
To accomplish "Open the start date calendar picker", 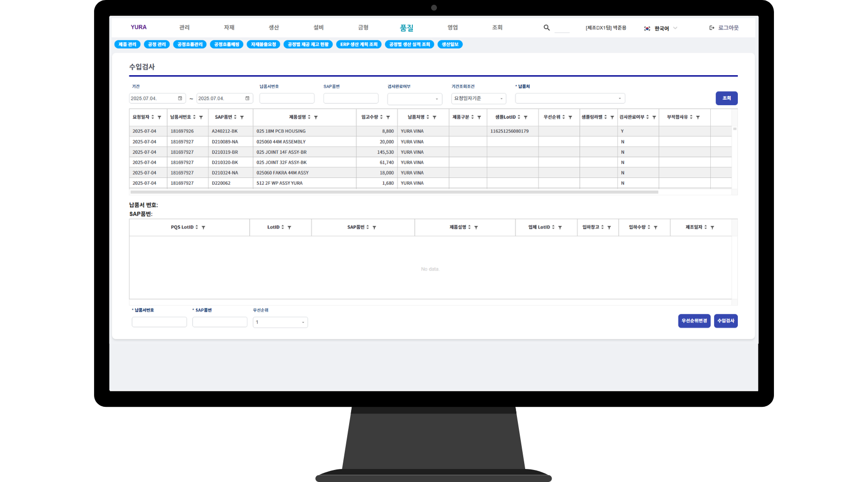I will (180, 98).
